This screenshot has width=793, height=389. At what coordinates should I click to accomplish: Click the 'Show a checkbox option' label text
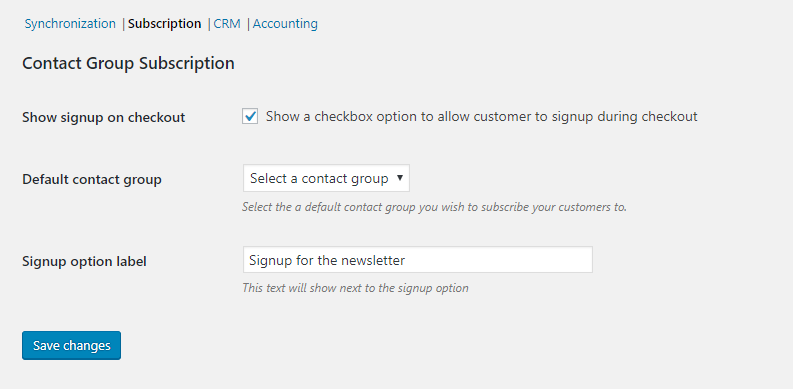481,116
